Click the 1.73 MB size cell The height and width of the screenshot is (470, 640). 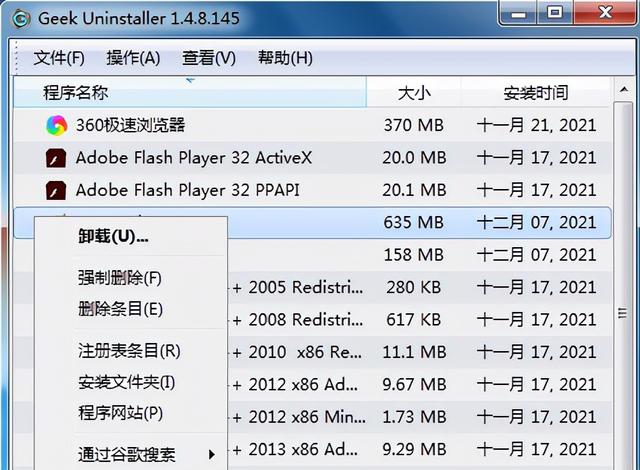click(x=414, y=417)
